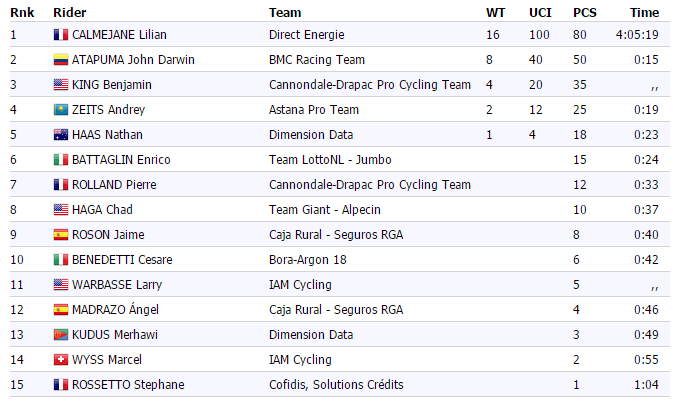This screenshot has height=401, width=673.
Task: Select ROLLAND Pierre rider name
Action: click(x=114, y=185)
